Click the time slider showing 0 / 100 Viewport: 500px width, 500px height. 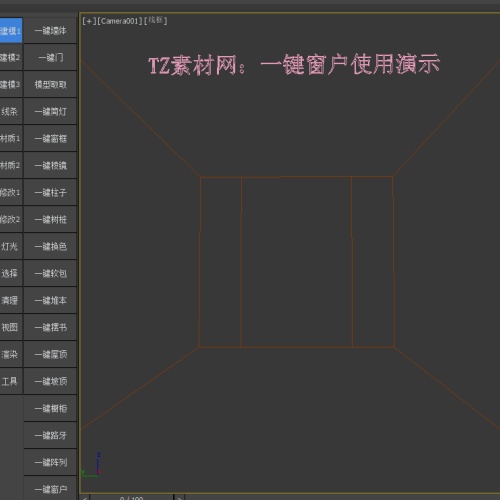[x=132, y=498]
